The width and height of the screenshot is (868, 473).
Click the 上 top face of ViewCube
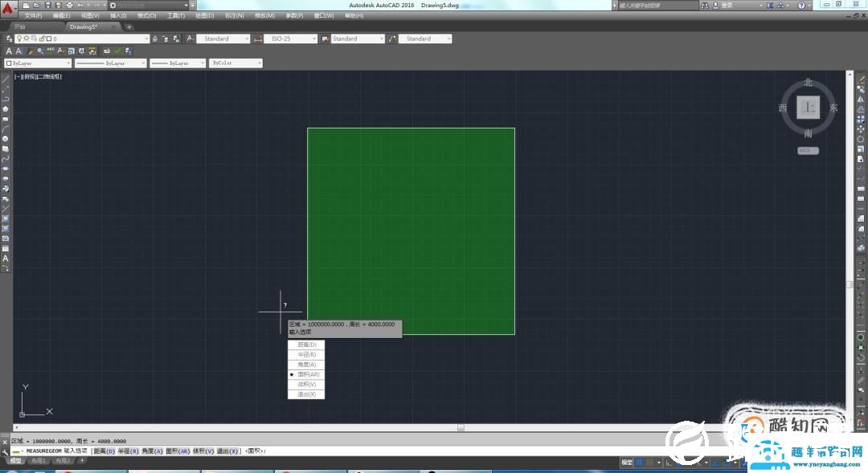[808, 108]
